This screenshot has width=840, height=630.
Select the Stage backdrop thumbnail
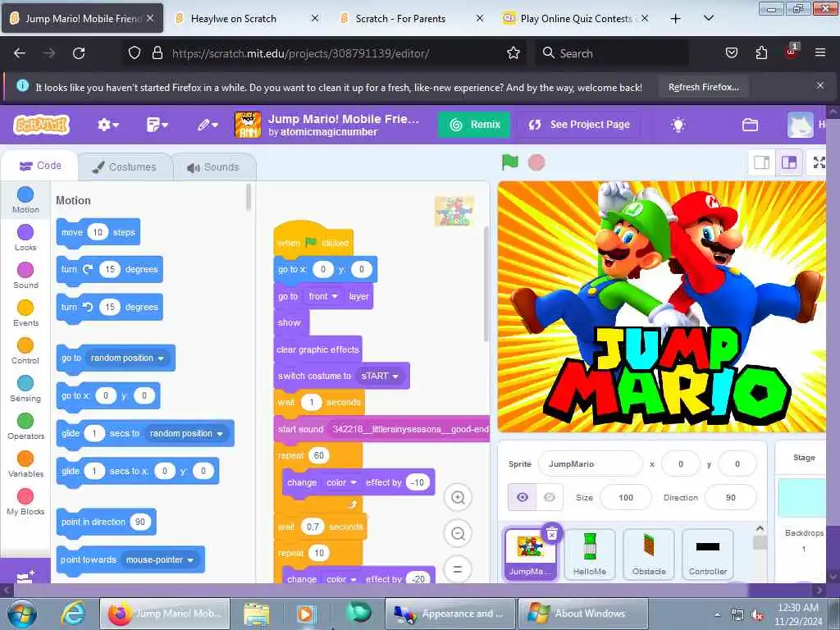802,498
